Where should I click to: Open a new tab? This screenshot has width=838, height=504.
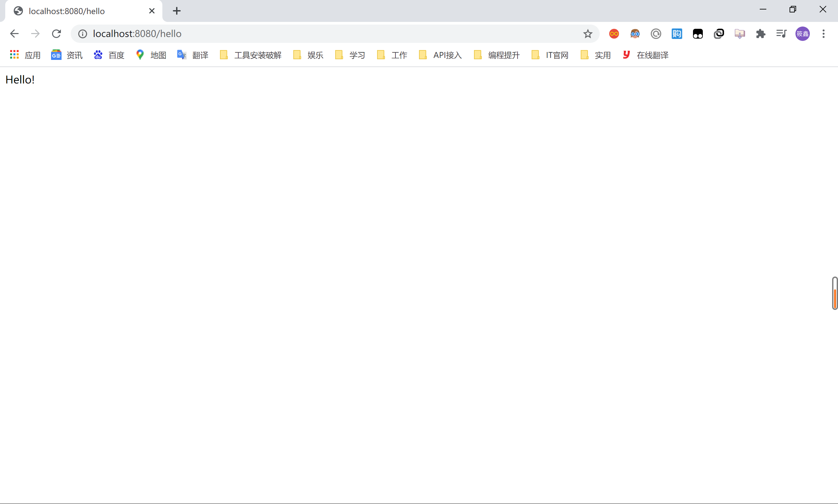coord(177,11)
